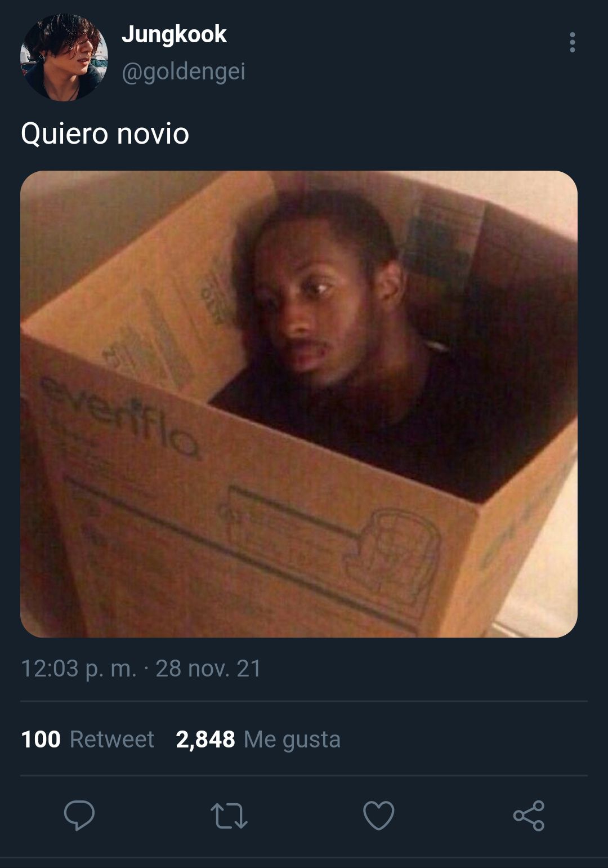Tap the Retweet label under the tweet
Viewport: 608px width, 868px height.
111,739
